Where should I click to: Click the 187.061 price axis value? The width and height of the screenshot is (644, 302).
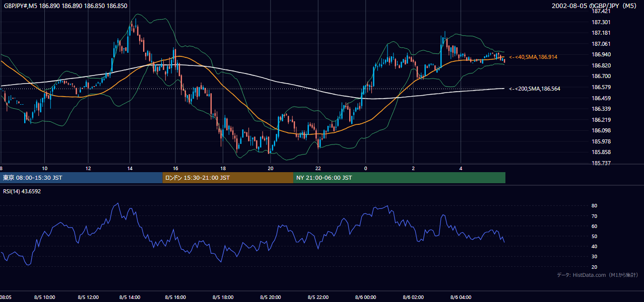coord(601,44)
